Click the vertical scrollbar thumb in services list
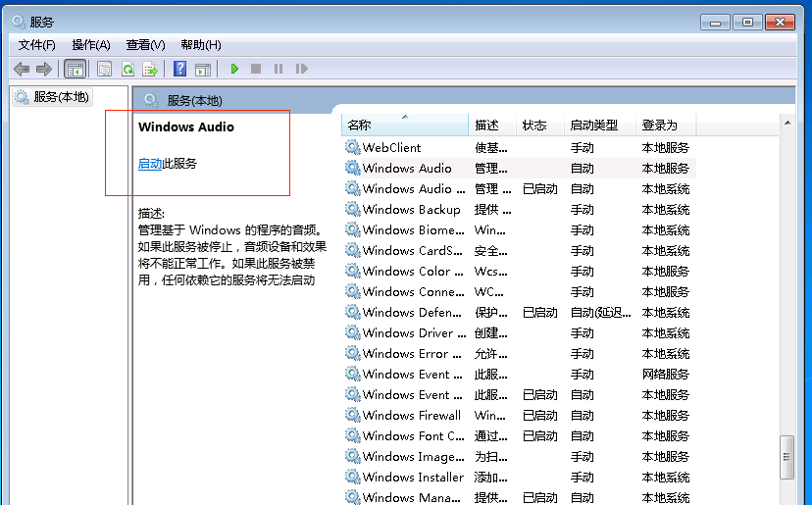The height and width of the screenshot is (505, 812). click(x=786, y=459)
